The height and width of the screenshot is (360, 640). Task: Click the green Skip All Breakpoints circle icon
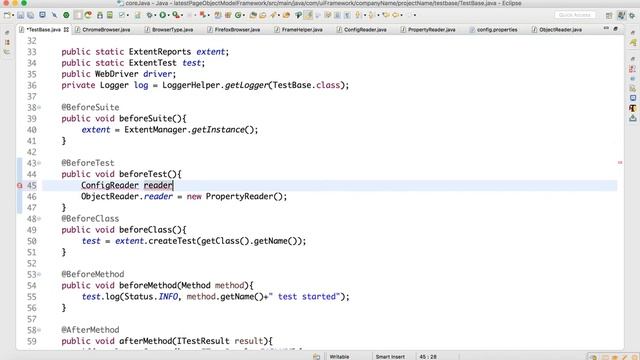coord(66,15)
